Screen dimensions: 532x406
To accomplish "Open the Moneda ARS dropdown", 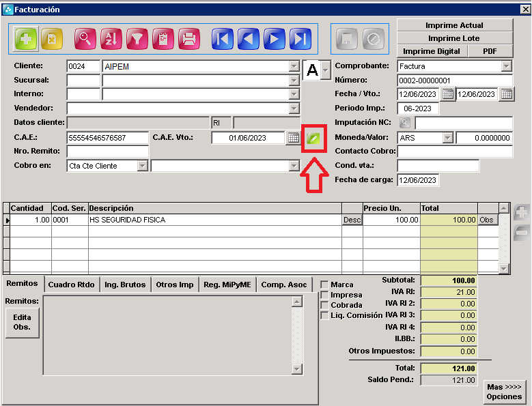I will pos(448,138).
